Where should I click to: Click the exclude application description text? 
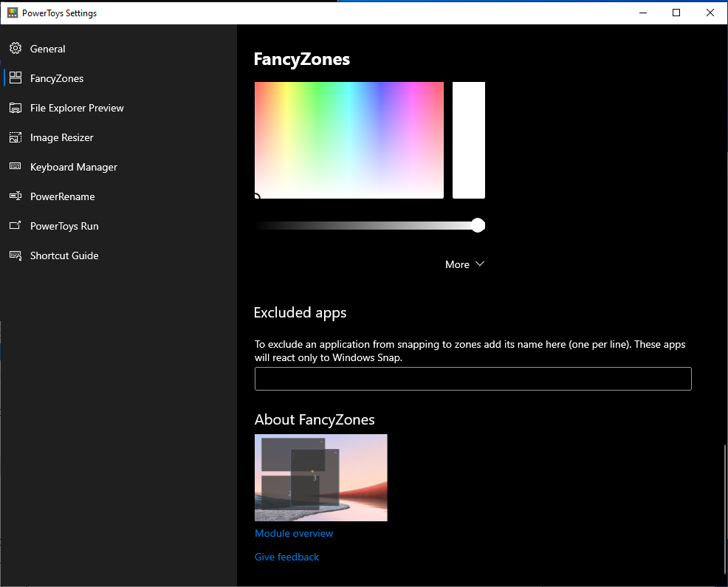[470, 351]
